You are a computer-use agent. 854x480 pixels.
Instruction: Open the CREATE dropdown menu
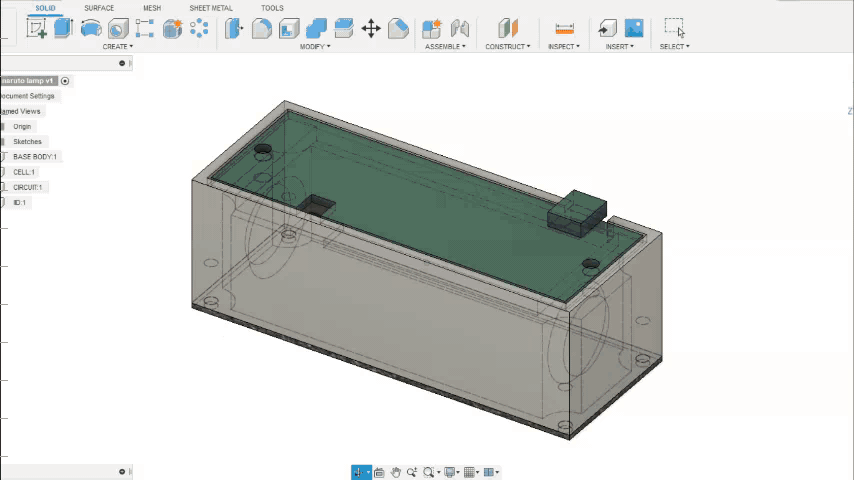117,47
